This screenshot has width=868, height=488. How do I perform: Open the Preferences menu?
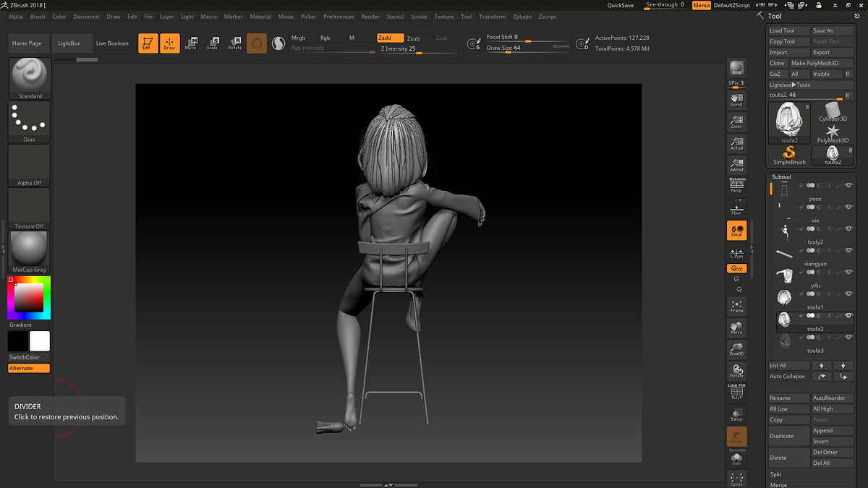339,17
